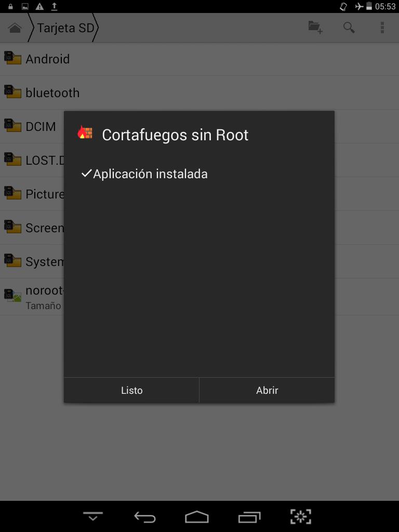Click the LOST.DIR folder icon
399x532 pixels.
tap(12, 159)
